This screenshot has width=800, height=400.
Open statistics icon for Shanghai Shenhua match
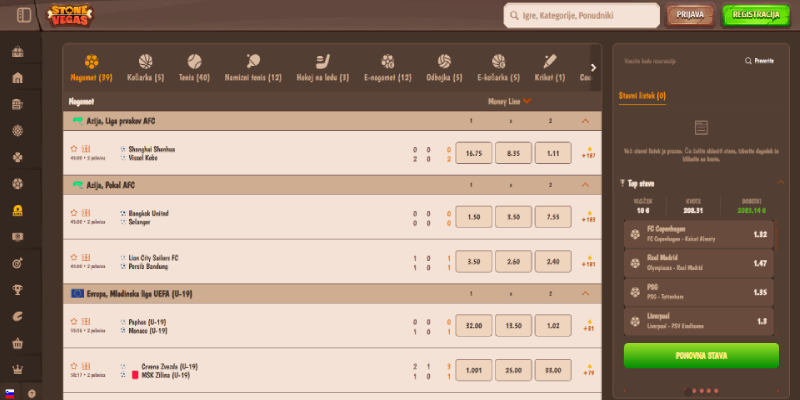86,148
